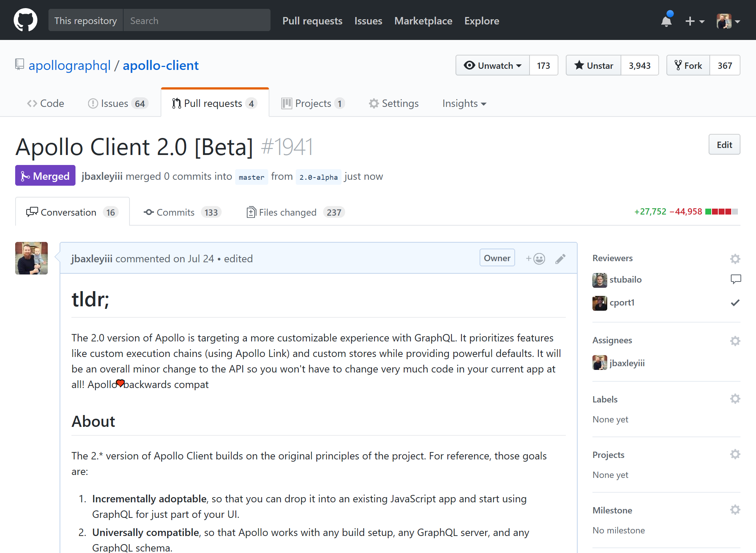Screen dimensions: 756x553
Task: Click the jbaxleyiii name in merge line
Action: tap(102, 176)
